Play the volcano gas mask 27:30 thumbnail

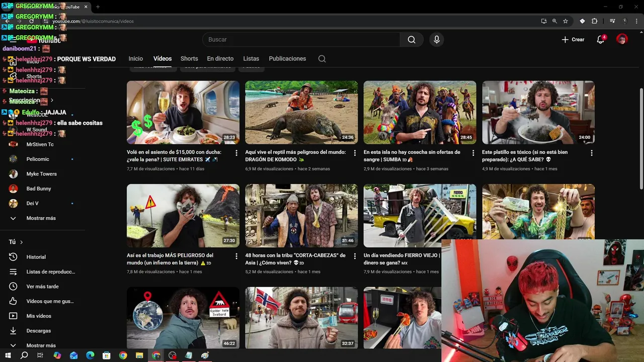click(183, 216)
